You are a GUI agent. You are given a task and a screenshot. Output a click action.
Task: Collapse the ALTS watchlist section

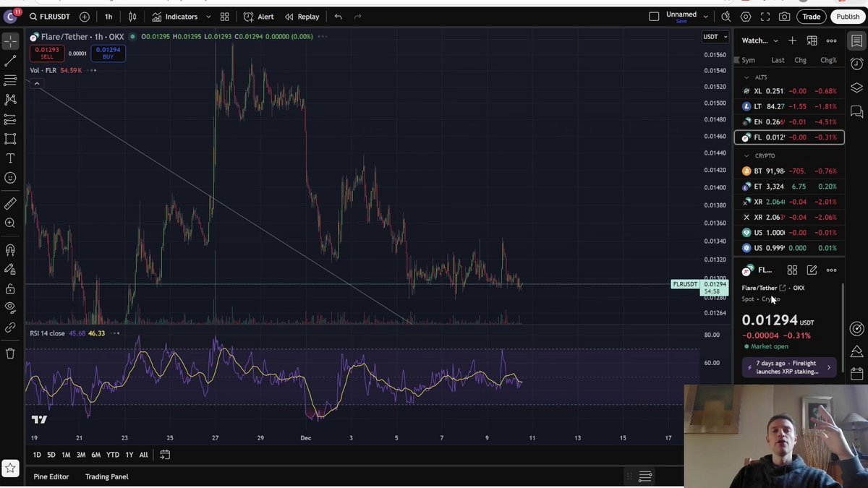coord(746,77)
